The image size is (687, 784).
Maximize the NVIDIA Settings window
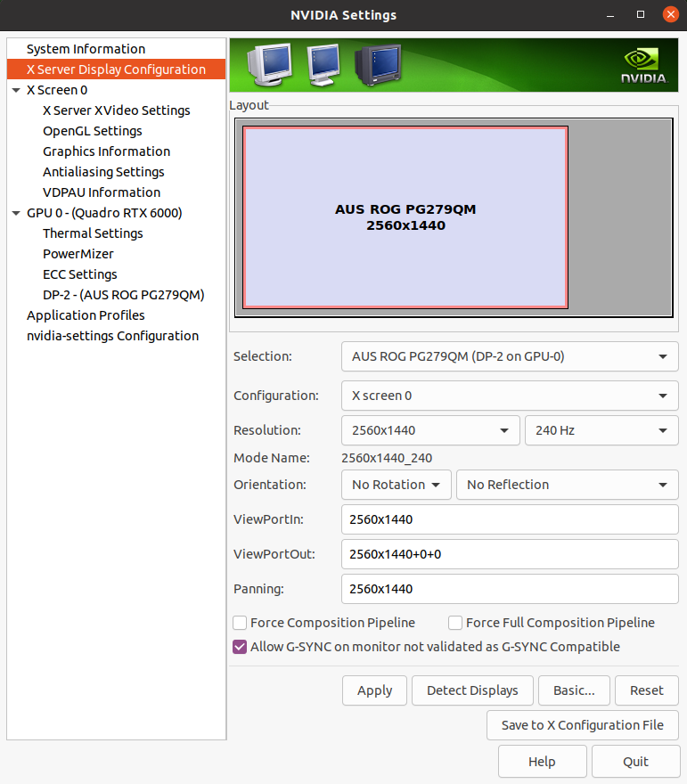click(x=640, y=15)
